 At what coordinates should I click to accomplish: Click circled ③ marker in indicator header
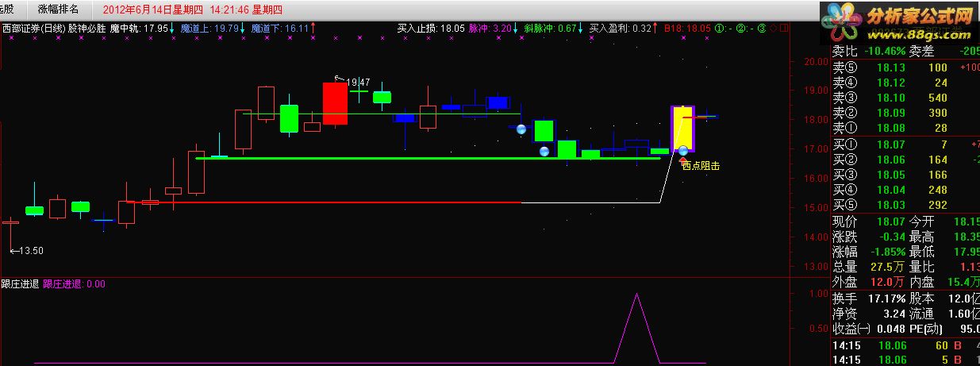[761, 28]
